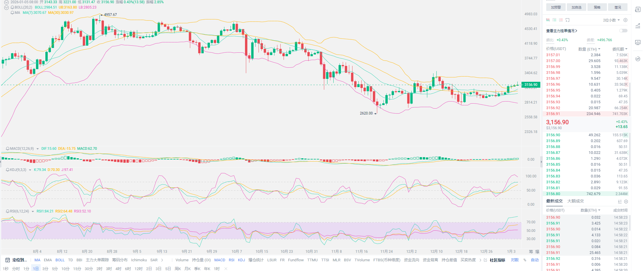Click the alert bell beside MACD(12,26,9)
This screenshot has width=644, height=271.
8,149
